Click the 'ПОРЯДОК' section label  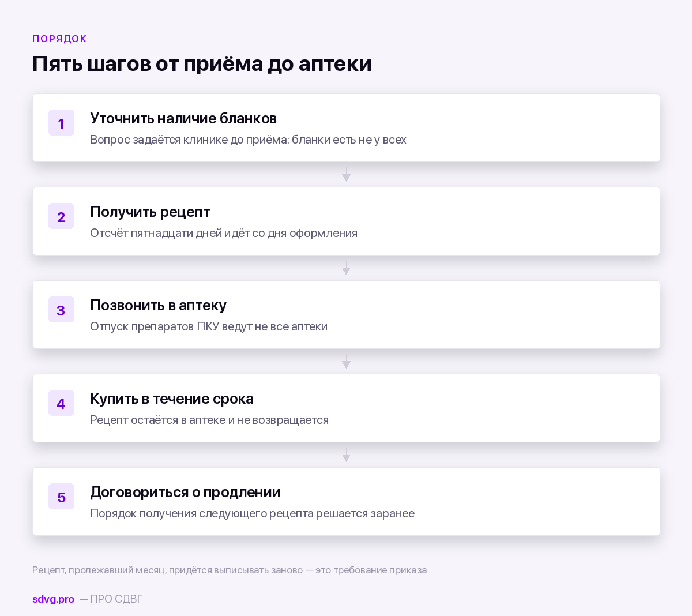pyautogui.click(x=59, y=39)
